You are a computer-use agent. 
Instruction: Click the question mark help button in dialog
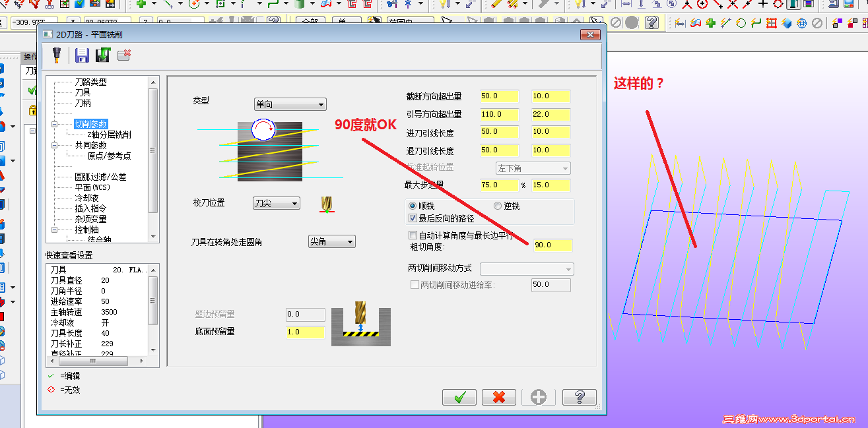(579, 397)
